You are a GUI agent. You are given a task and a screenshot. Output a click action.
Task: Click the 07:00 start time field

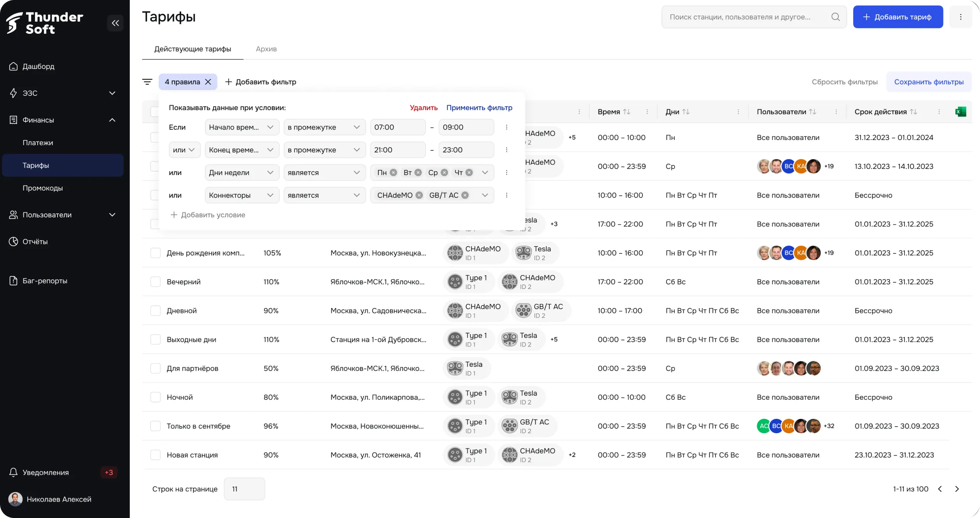tap(397, 128)
